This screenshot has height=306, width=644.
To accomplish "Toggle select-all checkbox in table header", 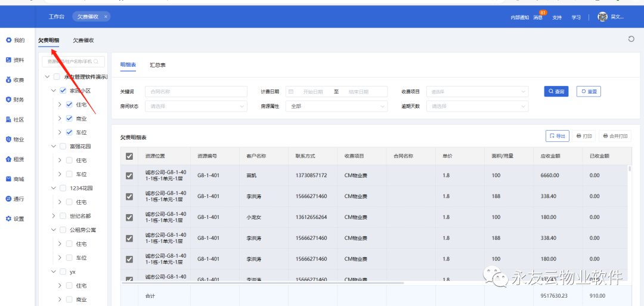I will tap(129, 156).
